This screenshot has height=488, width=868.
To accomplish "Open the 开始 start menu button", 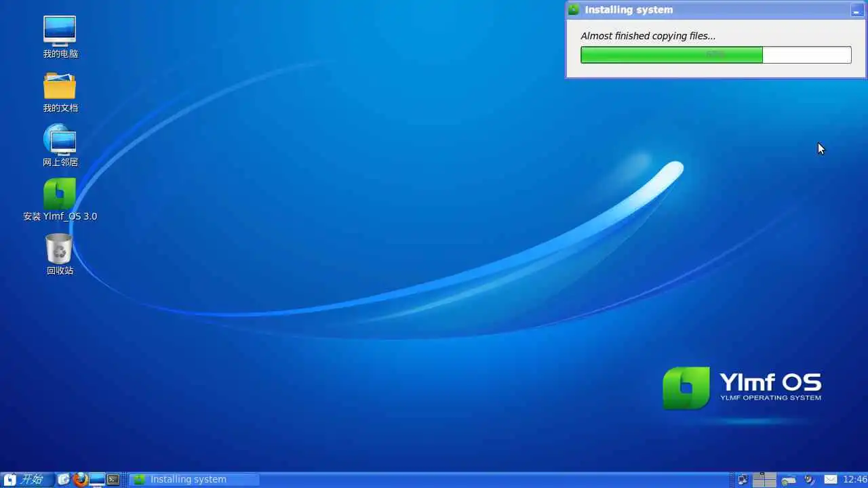I will click(x=27, y=479).
